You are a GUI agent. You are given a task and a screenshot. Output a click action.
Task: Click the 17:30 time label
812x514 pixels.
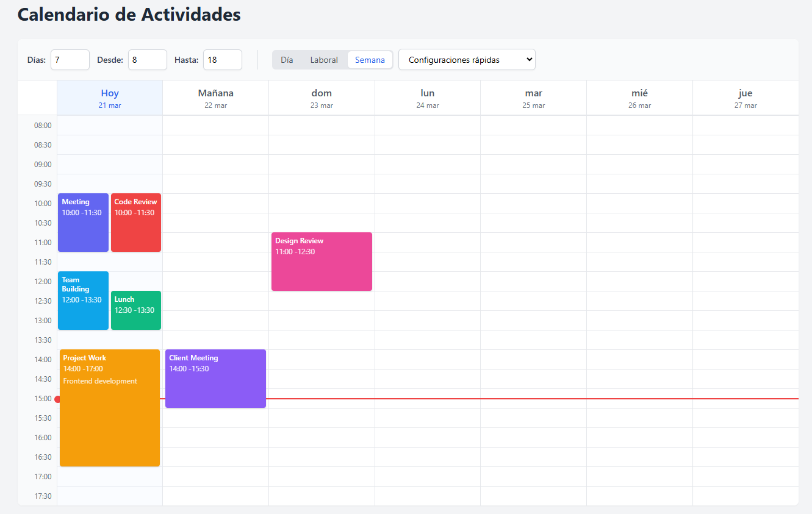coord(43,496)
